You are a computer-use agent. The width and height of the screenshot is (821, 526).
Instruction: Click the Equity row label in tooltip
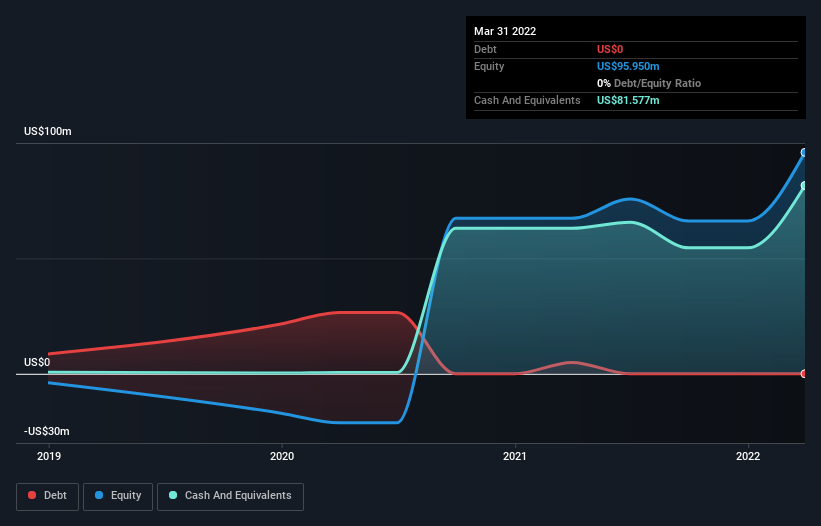(489, 66)
